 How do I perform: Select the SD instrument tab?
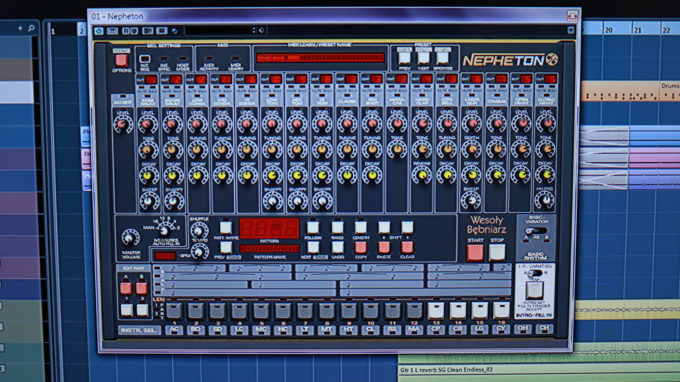(x=217, y=330)
